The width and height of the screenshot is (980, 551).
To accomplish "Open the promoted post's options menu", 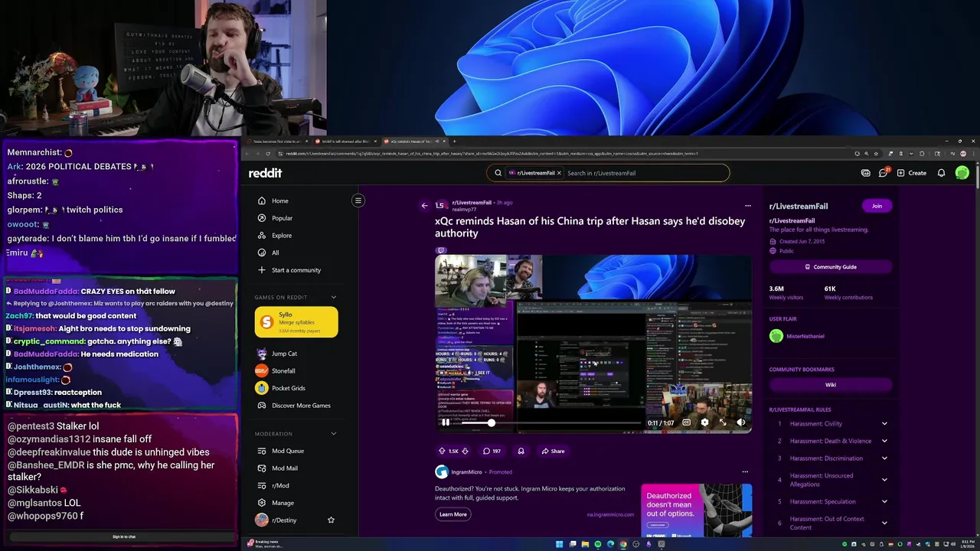I will tap(745, 471).
